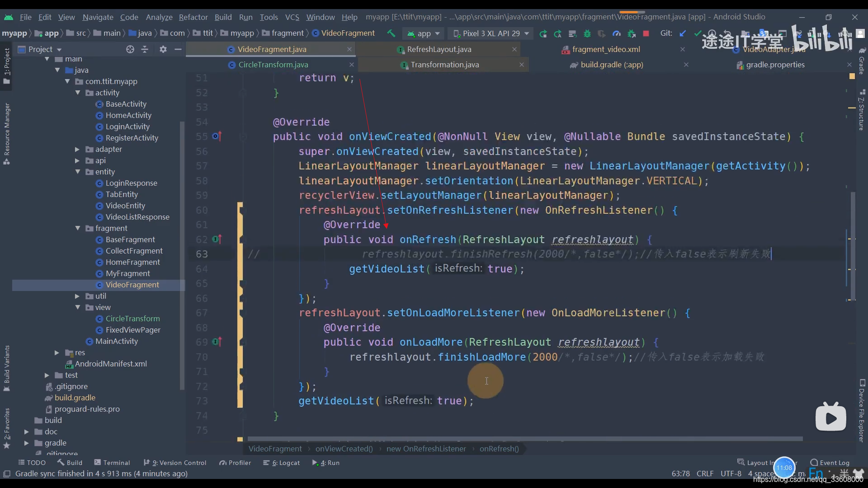Viewport: 868px width, 488px height.
Task: Switch to build.gradle (:app) tab
Action: click(612, 65)
